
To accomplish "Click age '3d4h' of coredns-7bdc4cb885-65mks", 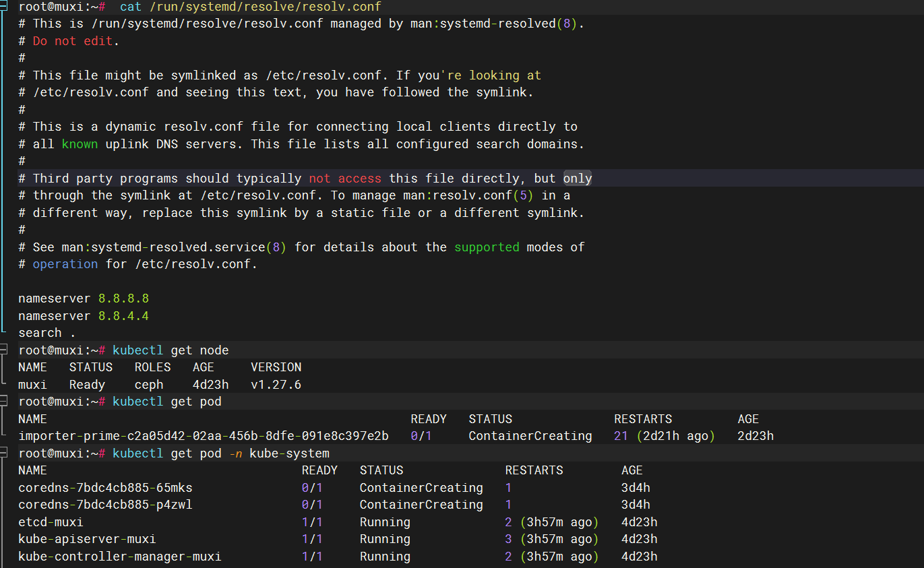I will (x=636, y=487).
